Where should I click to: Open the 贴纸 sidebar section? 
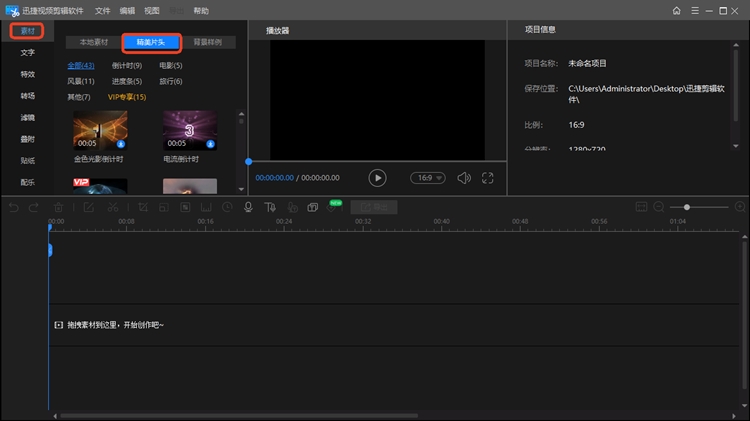click(x=27, y=161)
